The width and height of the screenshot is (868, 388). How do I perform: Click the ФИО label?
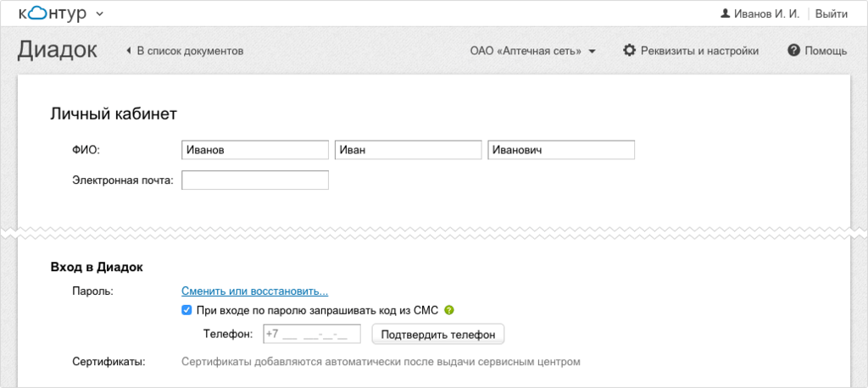(86, 150)
